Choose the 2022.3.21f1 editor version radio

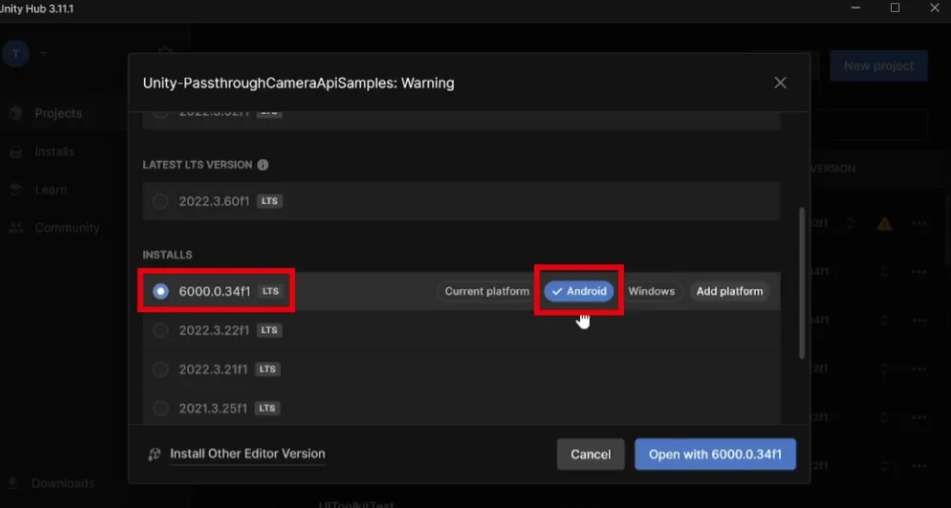pos(160,369)
